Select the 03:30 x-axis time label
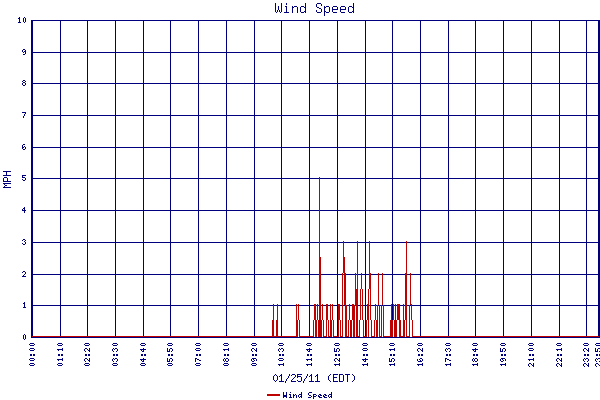This screenshot has width=600, height=400. (116, 355)
